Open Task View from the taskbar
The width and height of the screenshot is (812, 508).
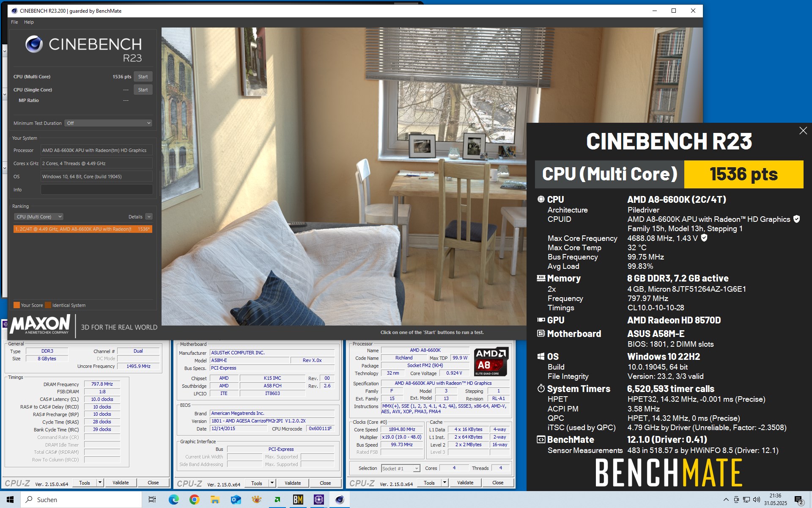point(152,500)
